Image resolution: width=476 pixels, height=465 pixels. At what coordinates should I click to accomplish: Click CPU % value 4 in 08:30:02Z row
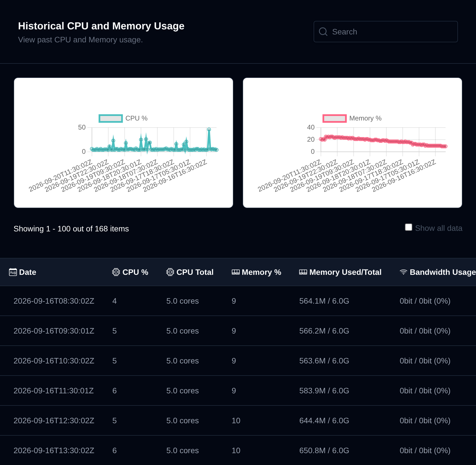pyautogui.click(x=114, y=301)
